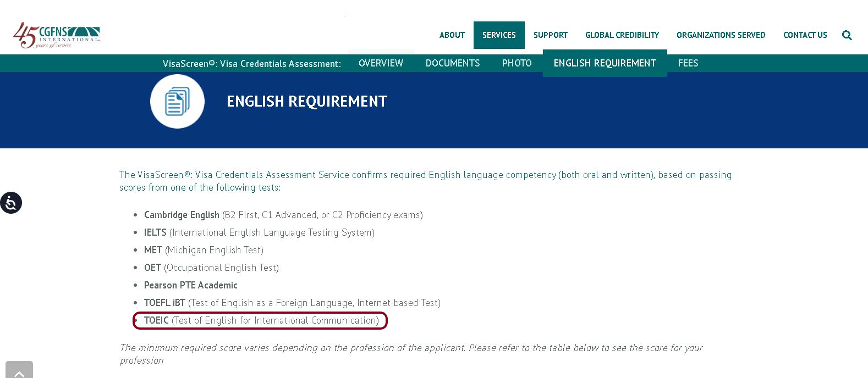Select the English Requirement tab

(605, 63)
